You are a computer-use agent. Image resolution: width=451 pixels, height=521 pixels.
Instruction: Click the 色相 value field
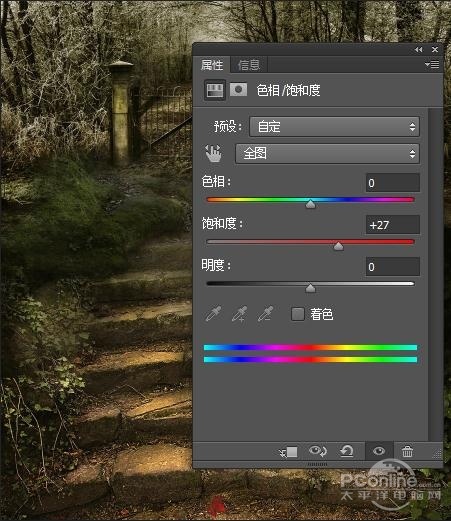coord(393,183)
